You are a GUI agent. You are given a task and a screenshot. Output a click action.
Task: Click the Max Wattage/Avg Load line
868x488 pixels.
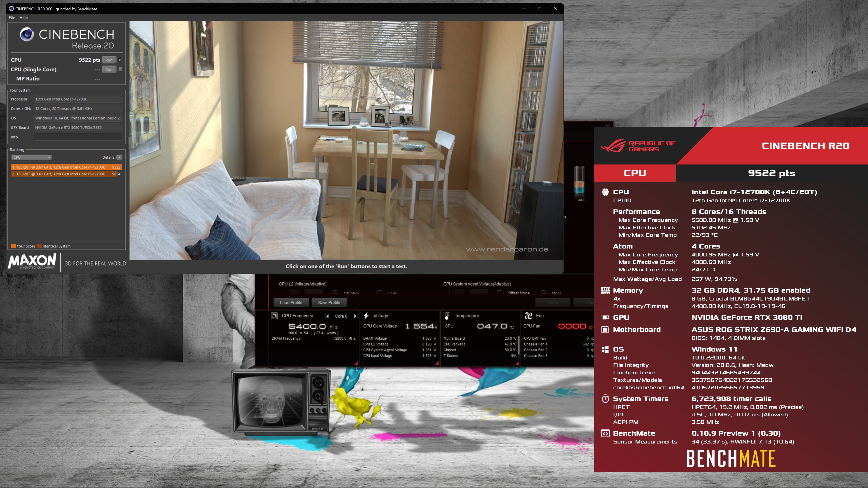pos(675,279)
